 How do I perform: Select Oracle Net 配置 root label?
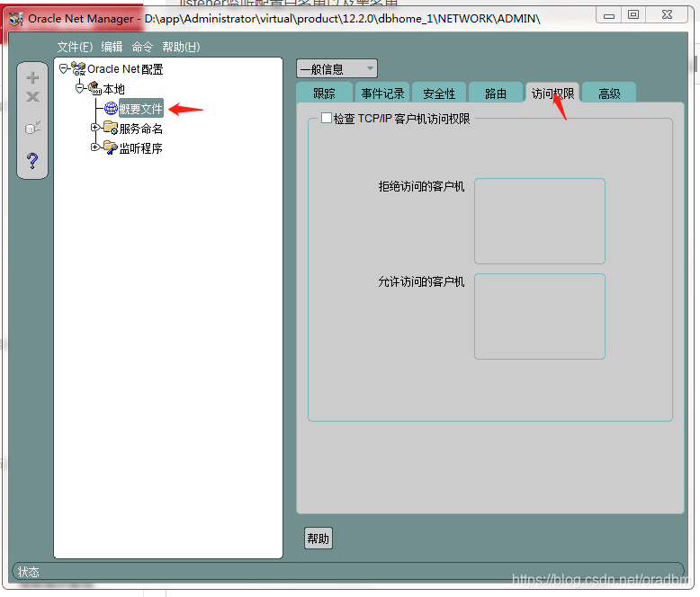[125, 68]
